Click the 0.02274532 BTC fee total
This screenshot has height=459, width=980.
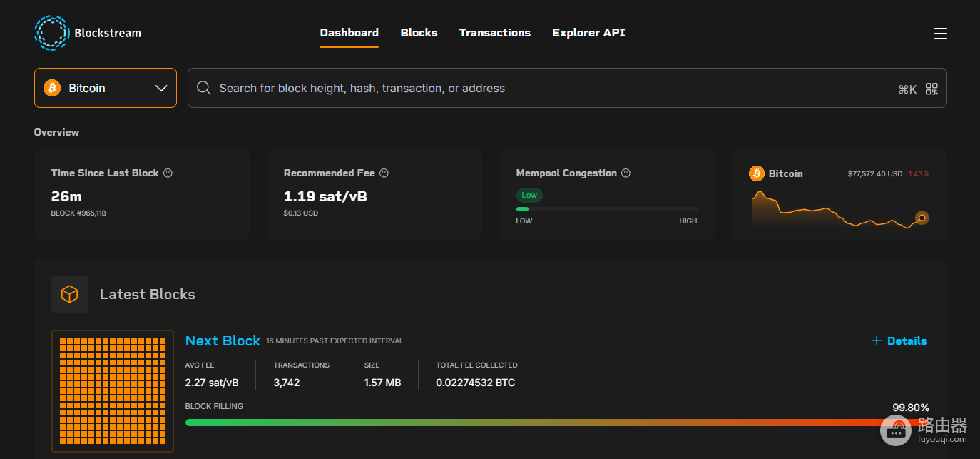tap(476, 383)
